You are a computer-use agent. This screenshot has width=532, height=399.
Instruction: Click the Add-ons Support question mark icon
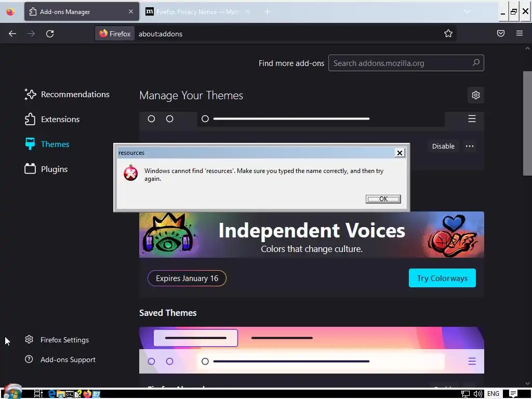click(x=29, y=359)
